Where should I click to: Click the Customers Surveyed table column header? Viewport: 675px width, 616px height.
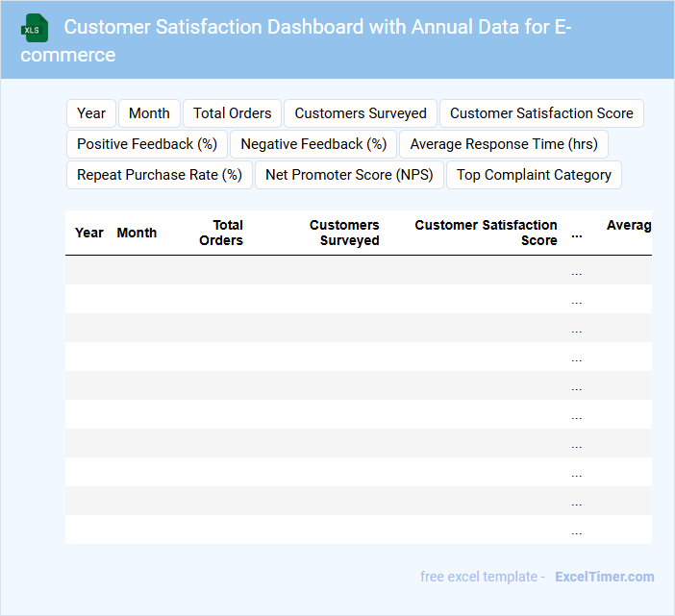pyautogui.click(x=344, y=233)
